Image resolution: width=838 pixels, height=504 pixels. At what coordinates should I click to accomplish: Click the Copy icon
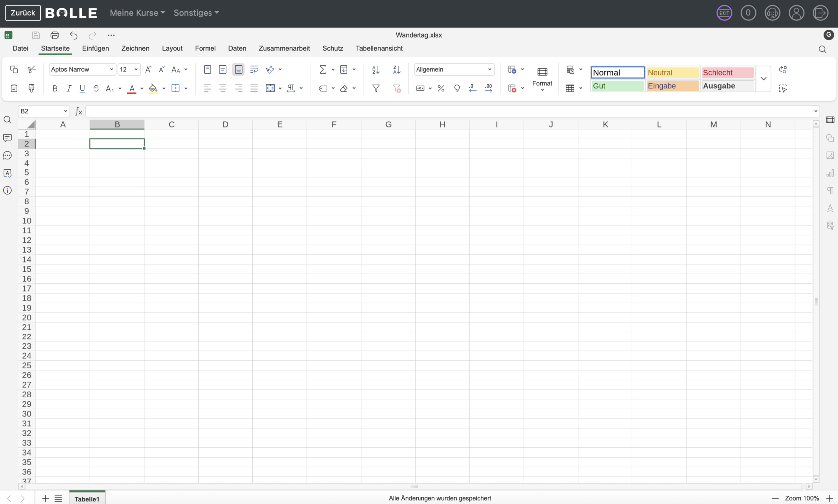tap(14, 70)
